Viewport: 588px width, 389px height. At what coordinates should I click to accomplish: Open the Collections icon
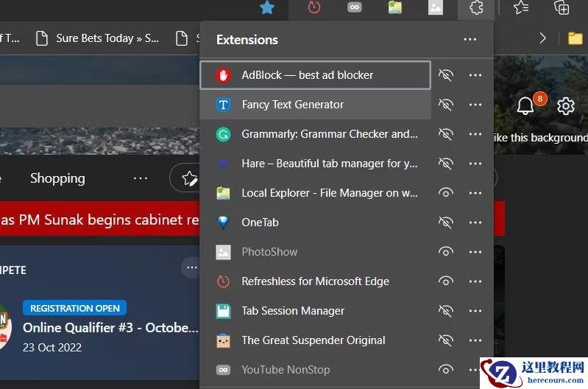click(x=562, y=7)
